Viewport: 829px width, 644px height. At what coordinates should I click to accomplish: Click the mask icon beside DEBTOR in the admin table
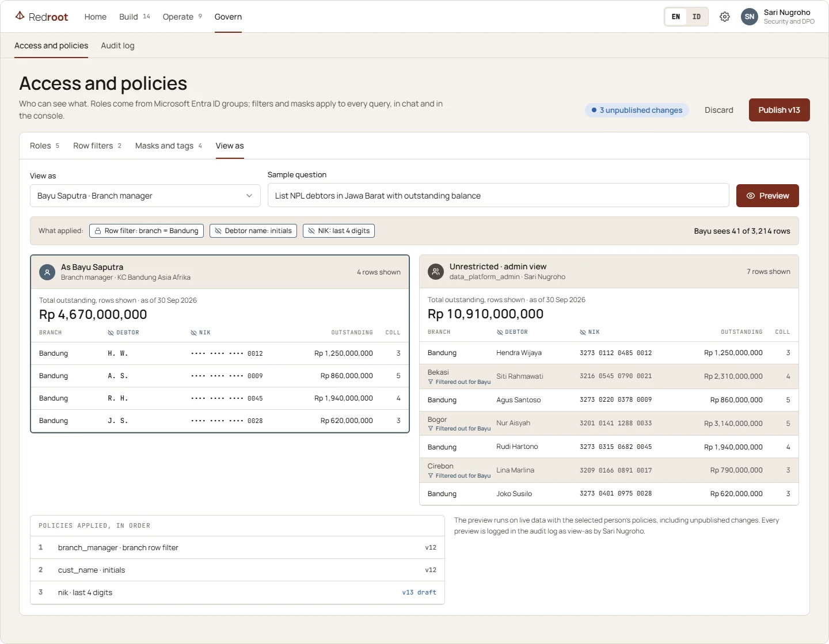point(500,332)
